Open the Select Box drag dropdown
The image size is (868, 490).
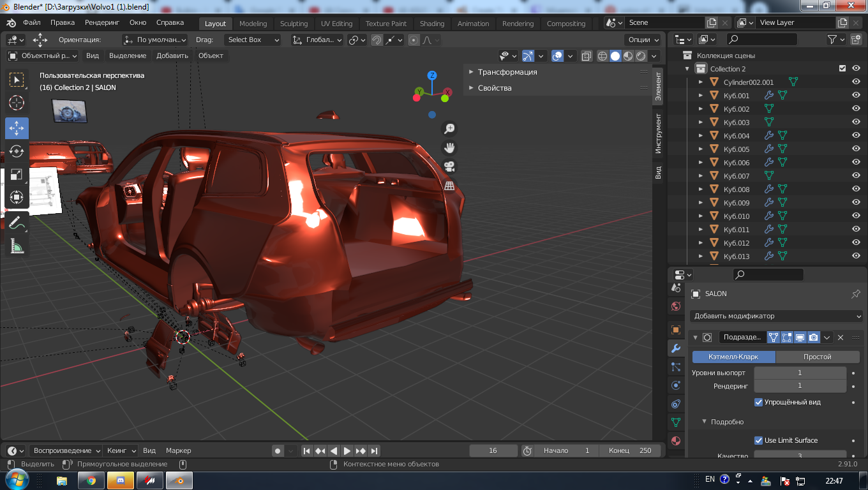coord(253,40)
